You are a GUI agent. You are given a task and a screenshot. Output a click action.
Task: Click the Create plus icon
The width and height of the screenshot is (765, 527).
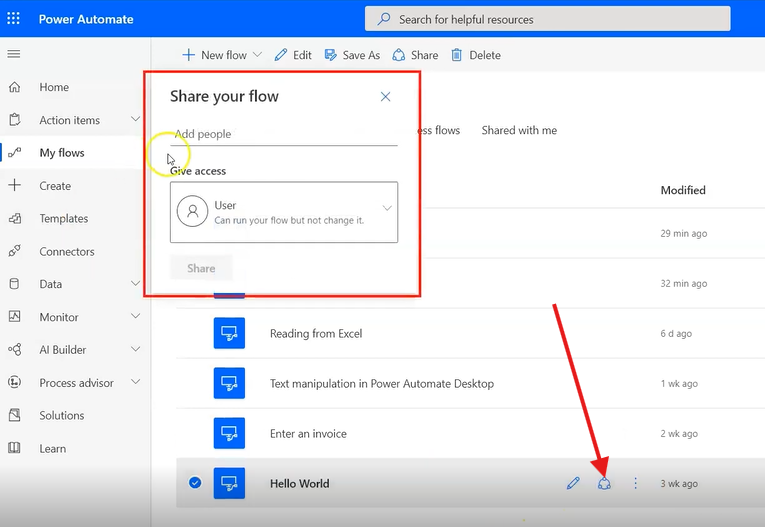(x=15, y=185)
